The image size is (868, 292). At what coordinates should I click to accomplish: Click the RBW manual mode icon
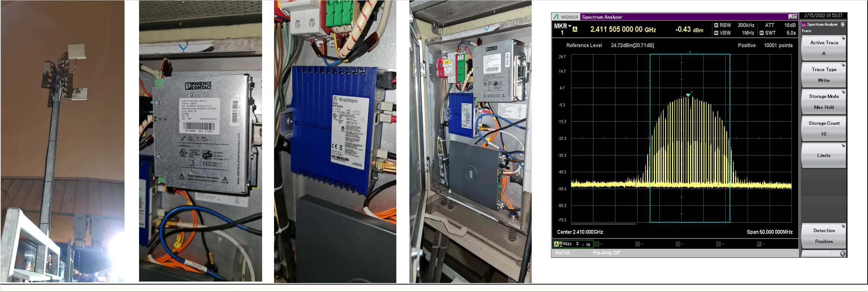tap(716, 25)
